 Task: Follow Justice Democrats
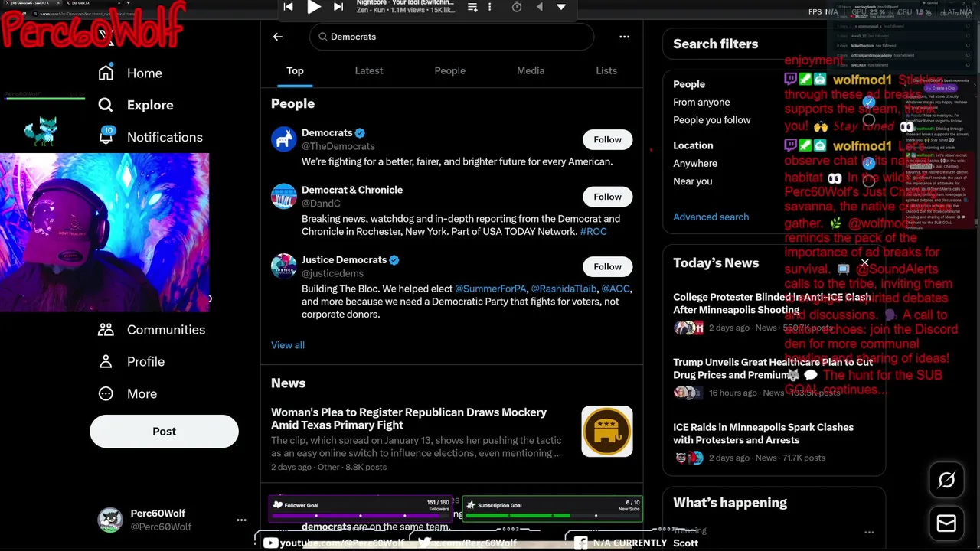point(607,266)
